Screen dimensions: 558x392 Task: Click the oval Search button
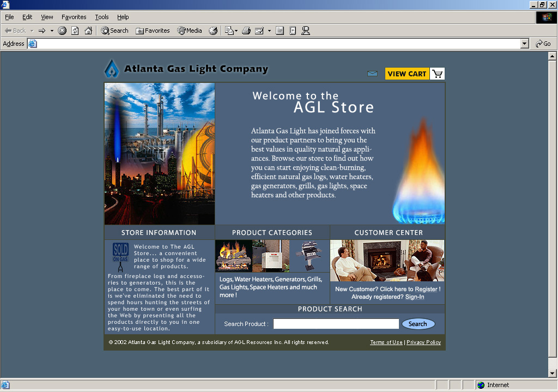418,324
